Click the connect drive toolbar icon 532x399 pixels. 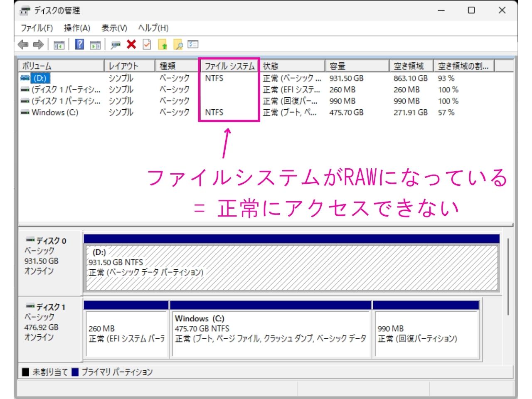point(115,44)
